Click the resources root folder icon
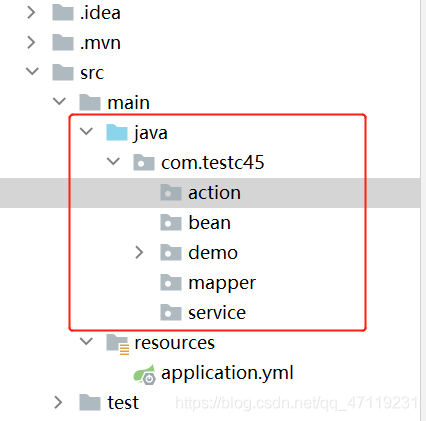The width and height of the screenshot is (426, 421). pyautogui.click(x=118, y=344)
